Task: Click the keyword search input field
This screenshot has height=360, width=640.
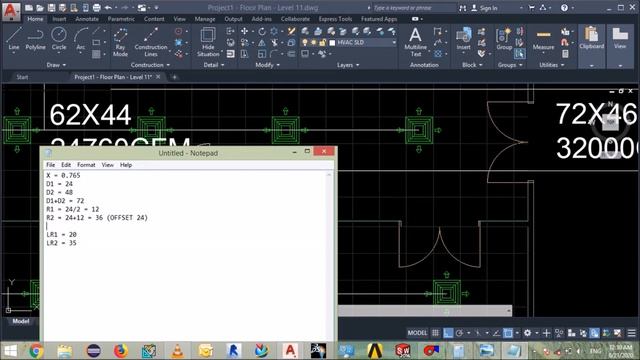Action: click(413, 8)
